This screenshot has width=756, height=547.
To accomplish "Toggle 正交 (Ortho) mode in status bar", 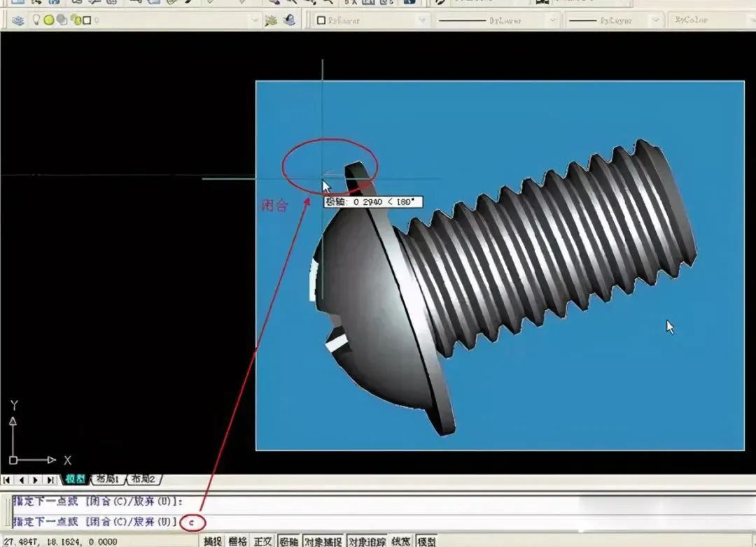I will 262,541.
